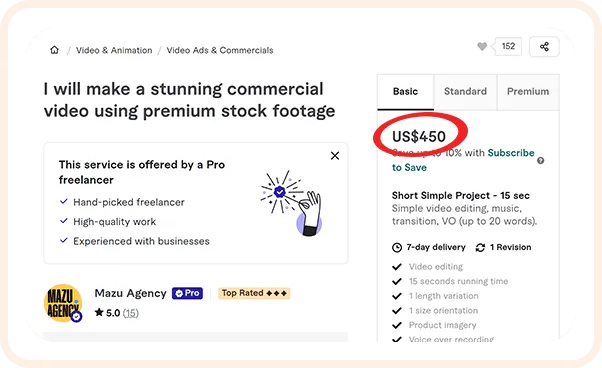Select the Basic package tab
The width and height of the screenshot is (602, 368).
[x=405, y=92]
